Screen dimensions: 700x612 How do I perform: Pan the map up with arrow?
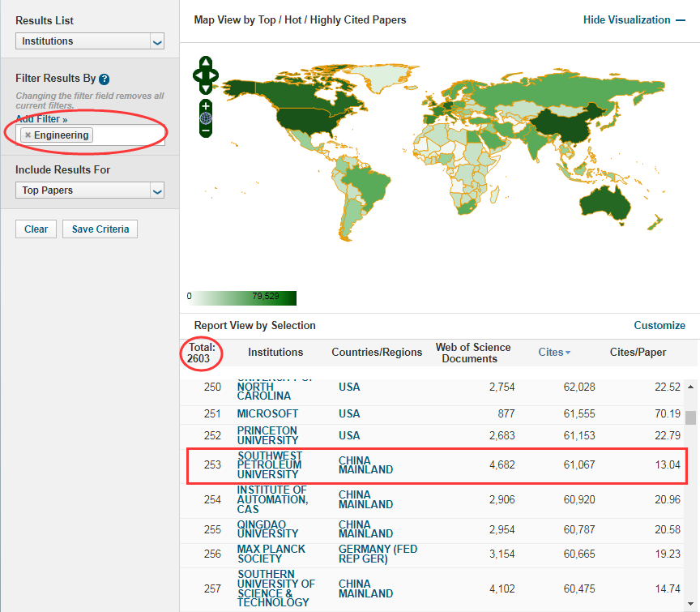pyautogui.click(x=206, y=62)
